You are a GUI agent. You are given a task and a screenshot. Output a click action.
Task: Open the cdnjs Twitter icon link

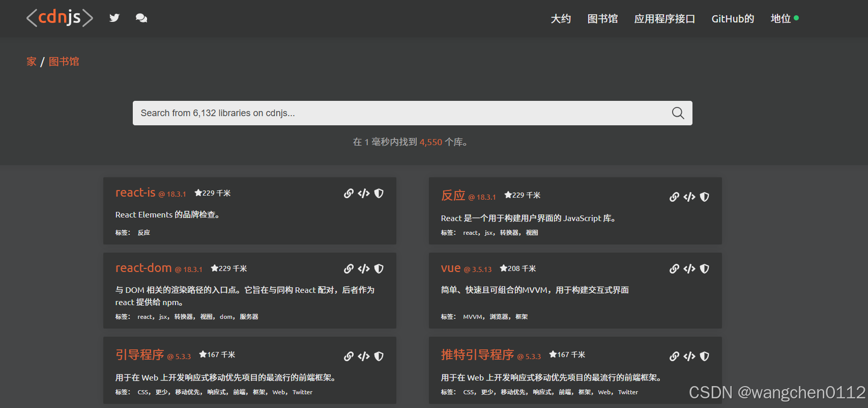pos(114,18)
